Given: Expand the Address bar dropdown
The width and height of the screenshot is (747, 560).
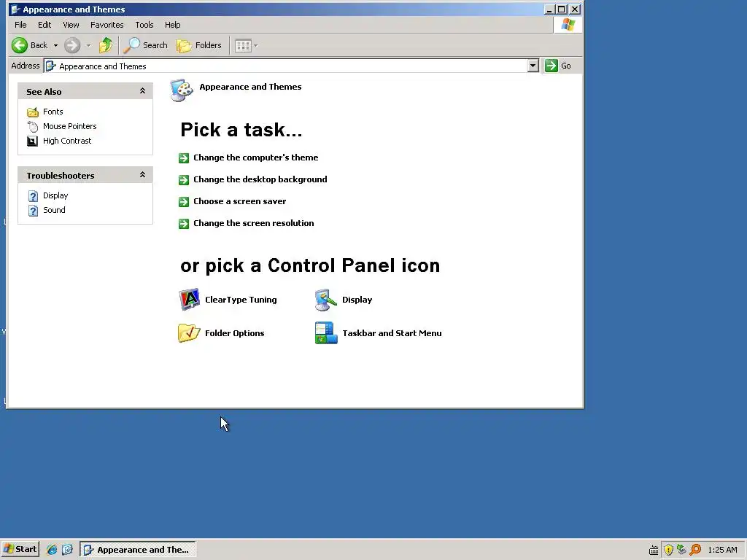Looking at the screenshot, I should tap(533, 66).
